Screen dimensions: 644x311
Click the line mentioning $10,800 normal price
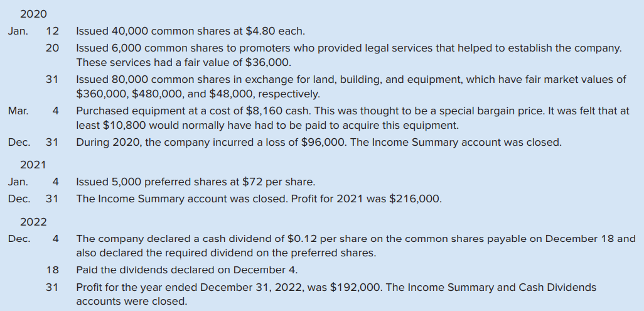click(x=267, y=125)
